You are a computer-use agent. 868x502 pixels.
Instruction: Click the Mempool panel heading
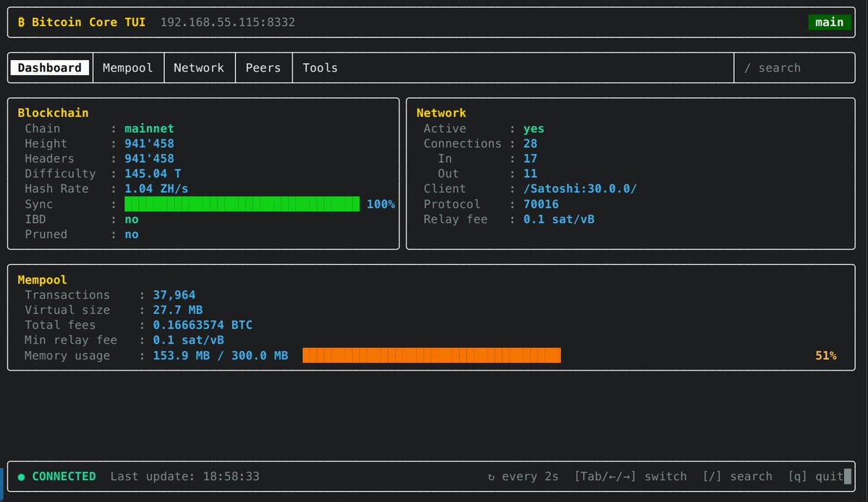point(42,279)
